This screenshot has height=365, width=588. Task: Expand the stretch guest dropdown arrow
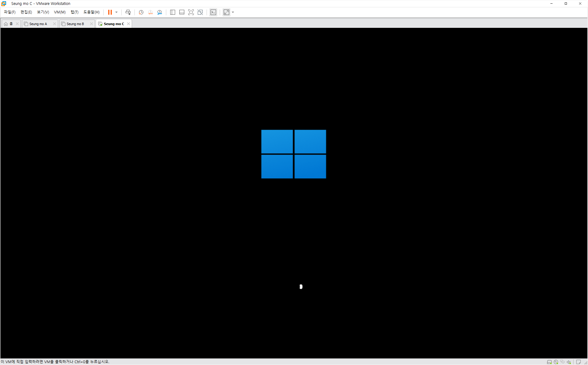coord(233,12)
